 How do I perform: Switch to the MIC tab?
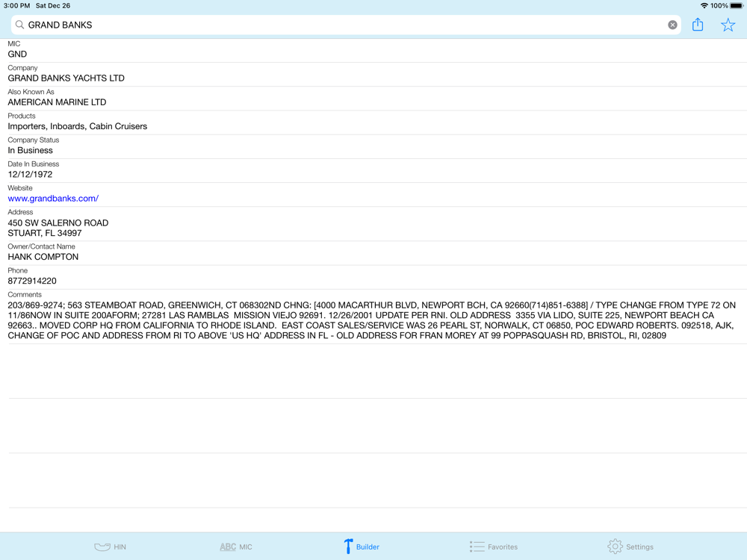[x=236, y=547]
